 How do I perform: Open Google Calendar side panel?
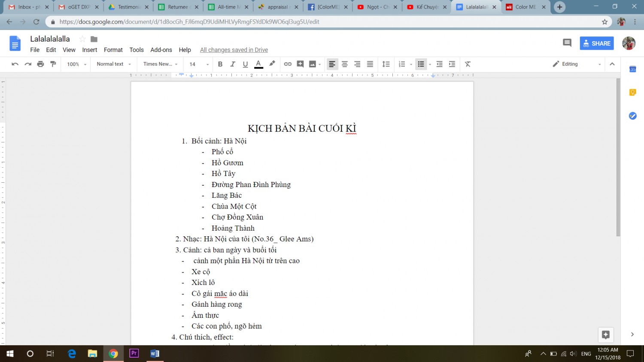coord(632,69)
